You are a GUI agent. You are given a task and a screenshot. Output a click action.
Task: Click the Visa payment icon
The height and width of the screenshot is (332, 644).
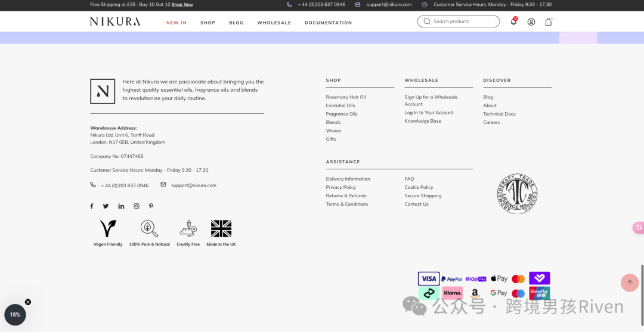(429, 278)
